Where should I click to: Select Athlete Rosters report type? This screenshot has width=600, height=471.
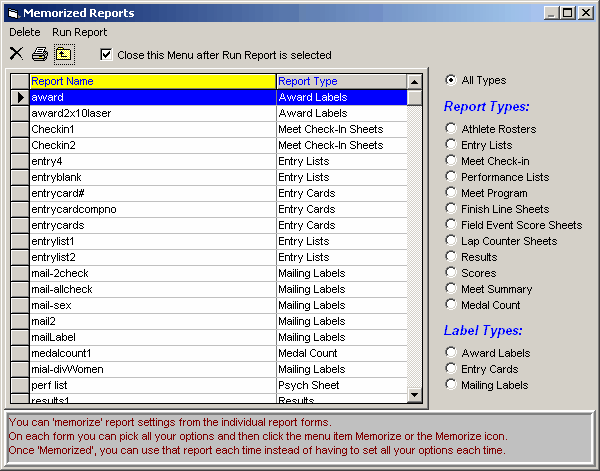(x=451, y=129)
